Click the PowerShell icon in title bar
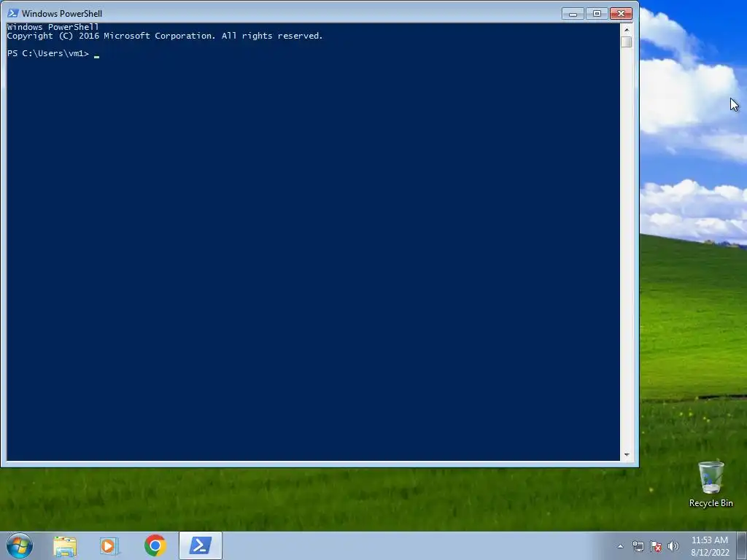This screenshot has width=747, height=560. [x=13, y=13]
